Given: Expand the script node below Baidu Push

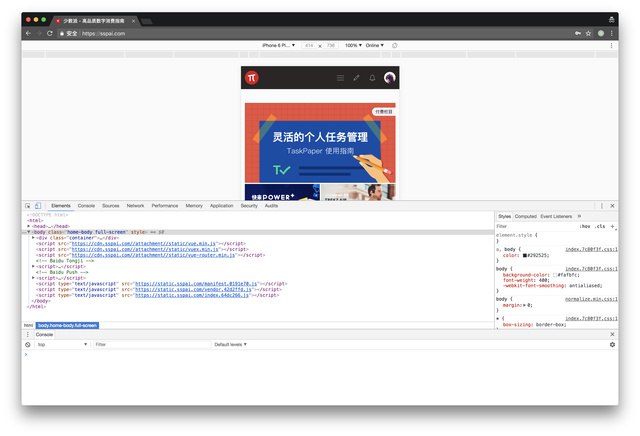Looking at the screenshot, I should pos(33,278).
